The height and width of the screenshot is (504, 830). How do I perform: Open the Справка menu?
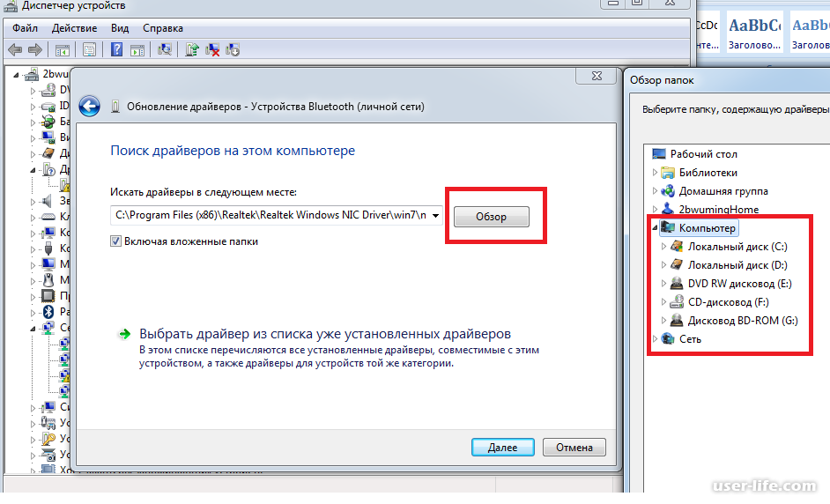point(163,28)
